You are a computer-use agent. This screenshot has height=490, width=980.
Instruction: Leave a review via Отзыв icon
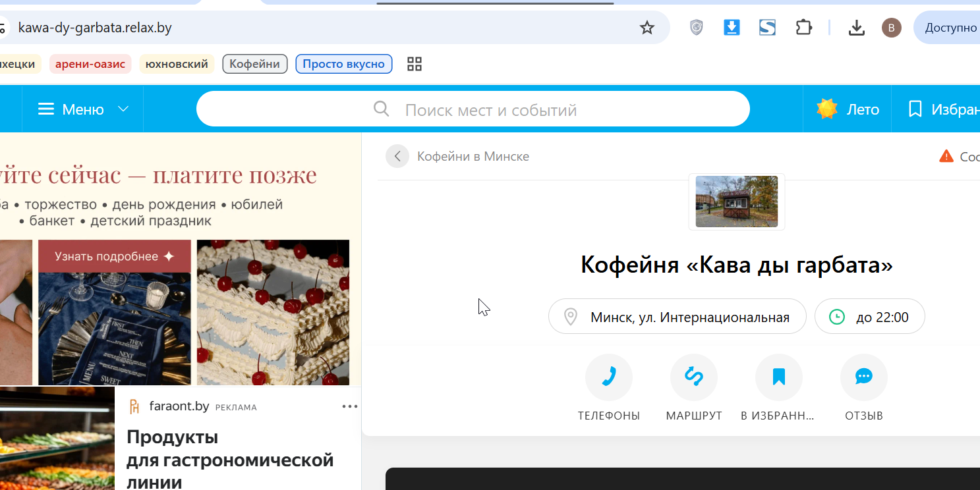(864, 377)
